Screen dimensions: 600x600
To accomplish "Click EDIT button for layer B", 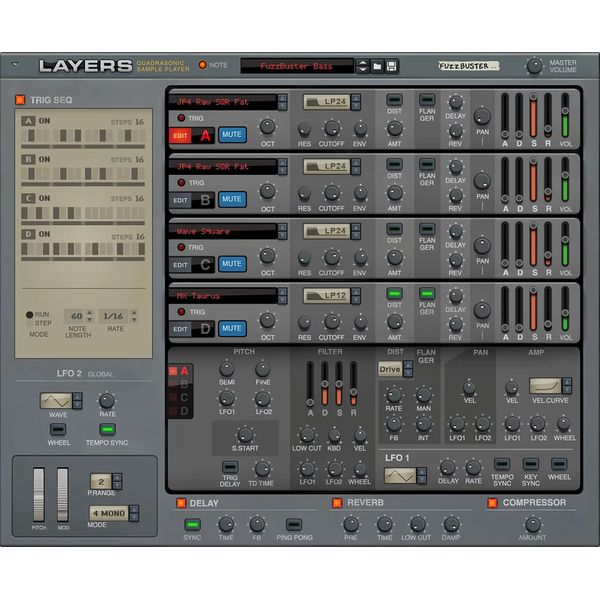I will (180, 201).
